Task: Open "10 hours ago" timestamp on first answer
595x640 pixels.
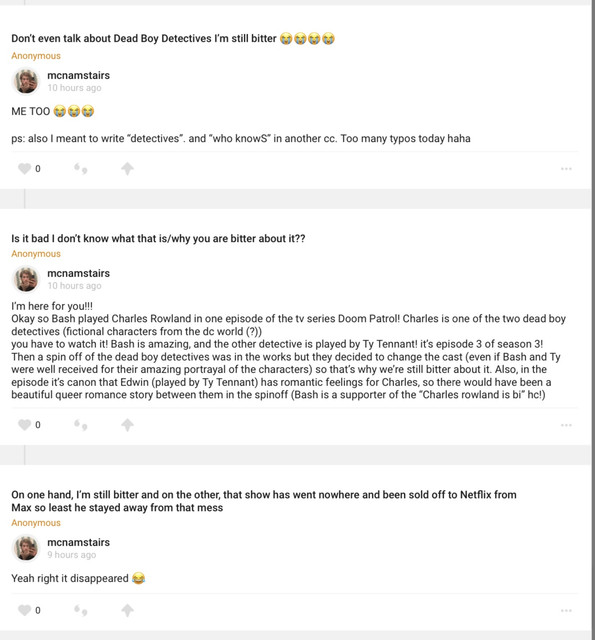Action: [x=74, y=87]
